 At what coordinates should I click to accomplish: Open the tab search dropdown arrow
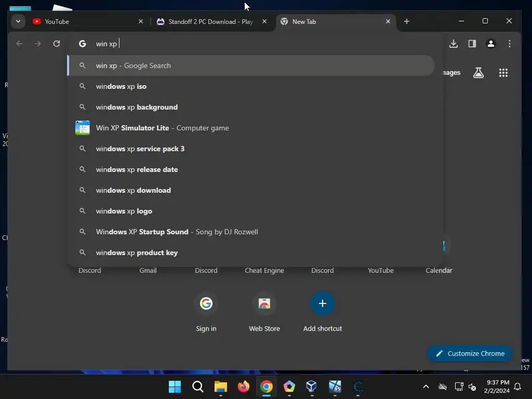tap(18, 21)
